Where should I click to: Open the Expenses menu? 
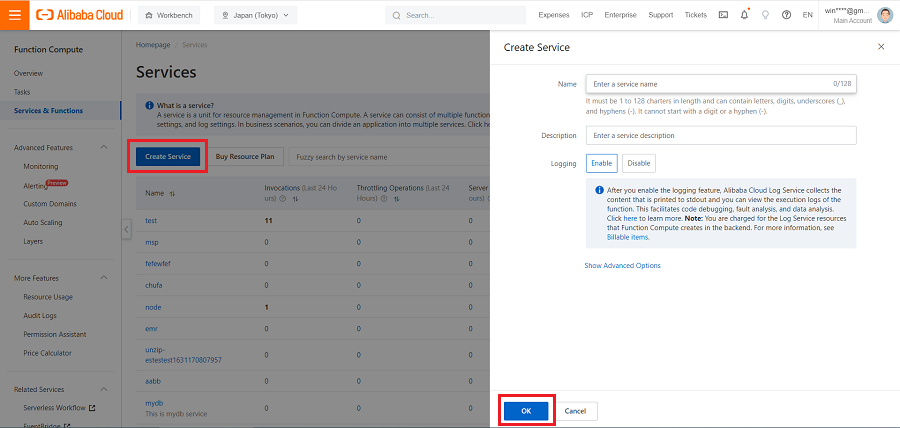tap(553, 15)
